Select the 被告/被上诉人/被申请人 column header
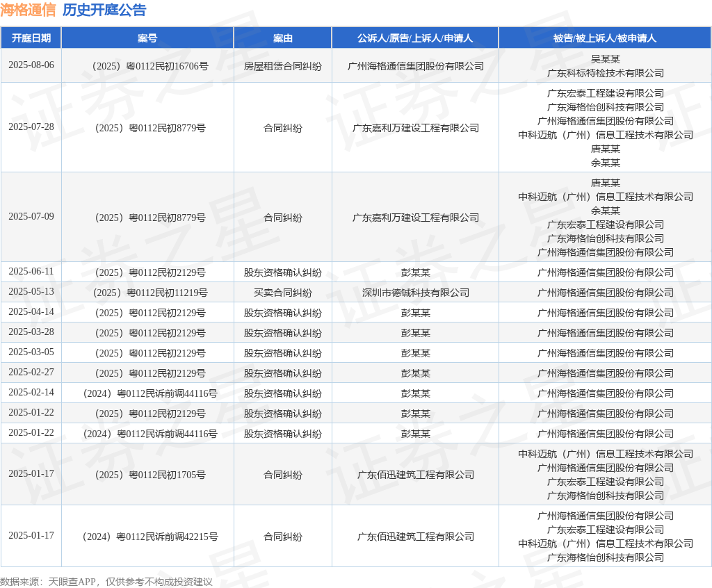This screenshot has height=588, width=712. click(x=605, y=38)
